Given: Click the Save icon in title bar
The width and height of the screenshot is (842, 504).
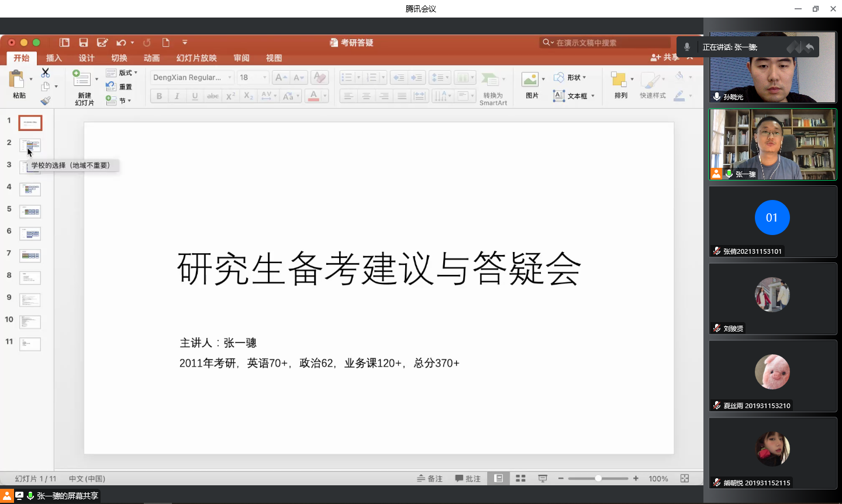Looking at the screenshot, I should click(x=84, y=43).
